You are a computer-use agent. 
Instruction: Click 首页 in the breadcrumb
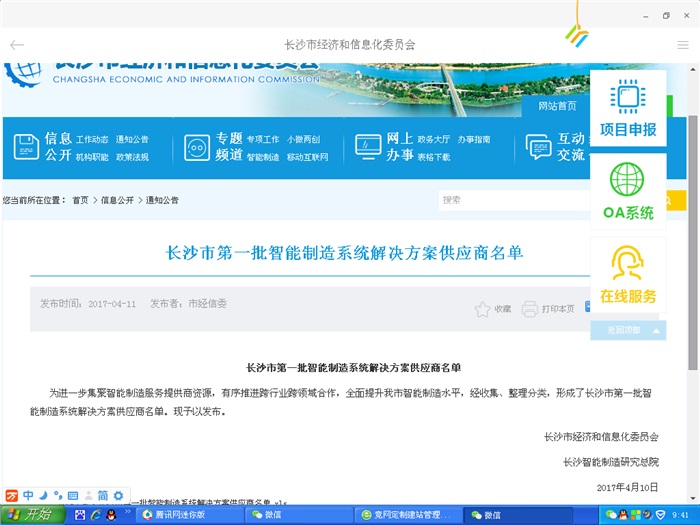click(80, 201)
